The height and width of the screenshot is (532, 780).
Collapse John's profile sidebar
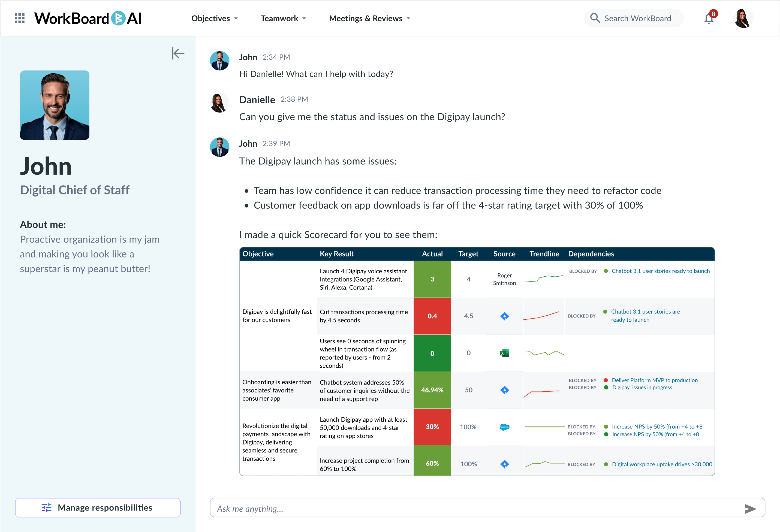coord(178,53)
